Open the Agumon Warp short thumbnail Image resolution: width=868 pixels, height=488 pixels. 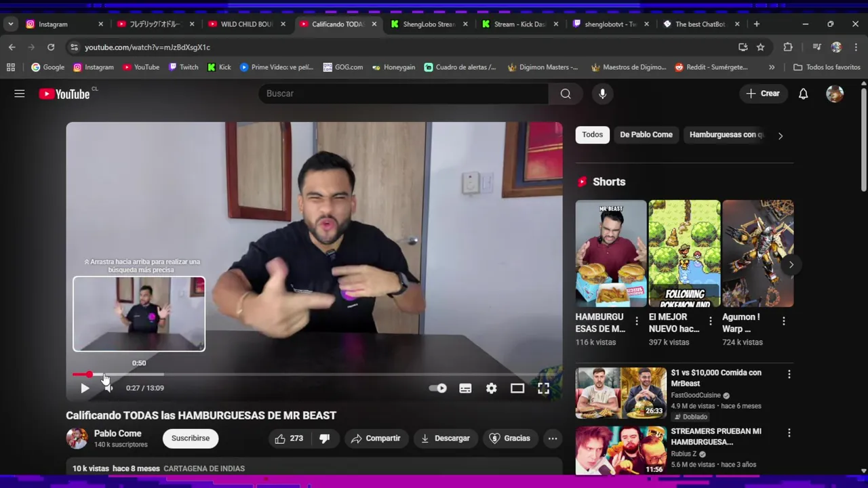coord(758,253)
